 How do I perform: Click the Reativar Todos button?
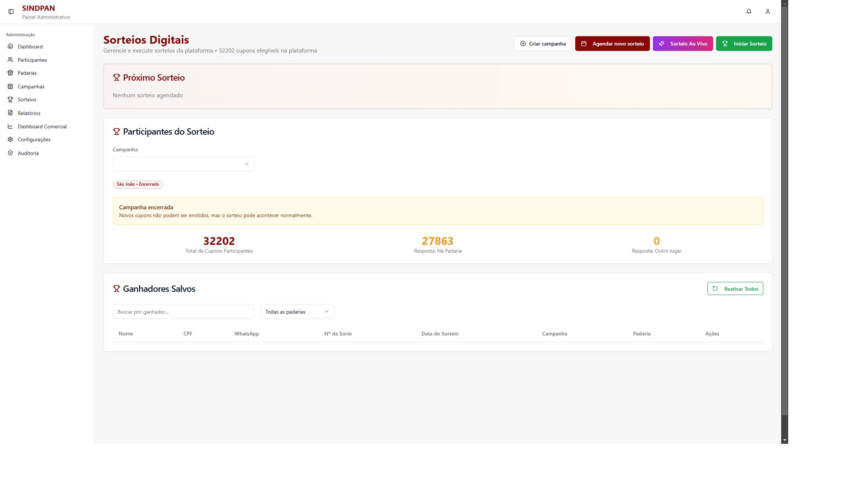click(x=735, y=288)
